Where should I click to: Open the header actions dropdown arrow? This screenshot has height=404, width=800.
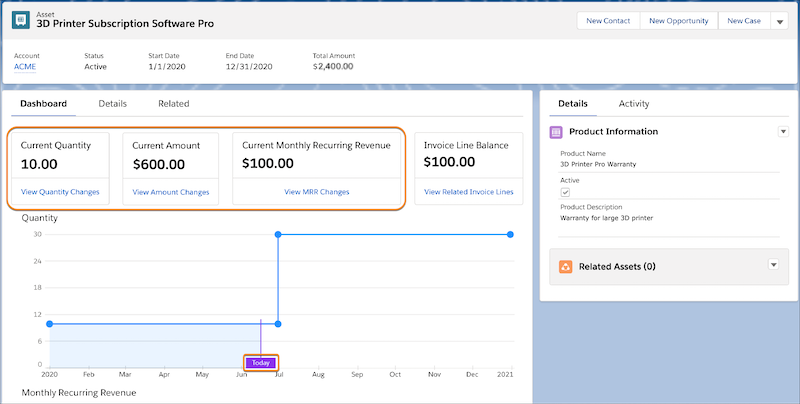click(x=780, y=21)
